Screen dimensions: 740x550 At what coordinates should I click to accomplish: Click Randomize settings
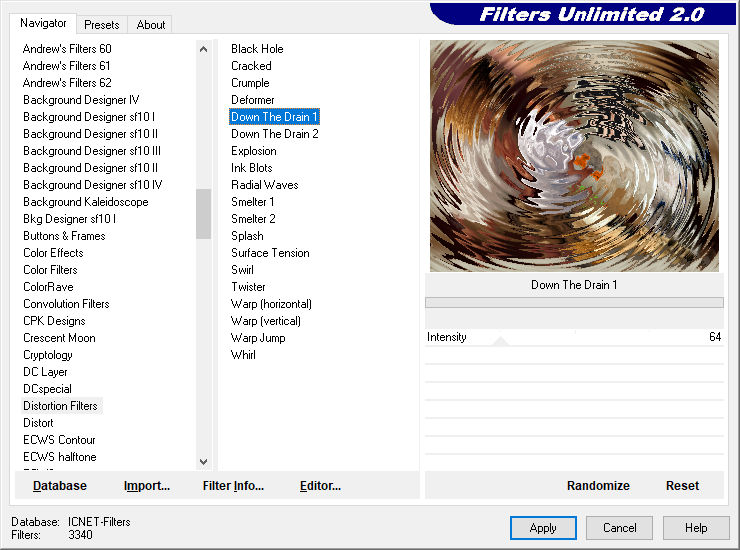[598, 486]
